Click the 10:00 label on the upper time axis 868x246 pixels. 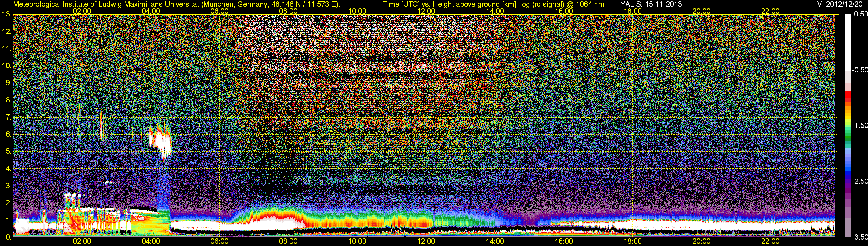357,11
